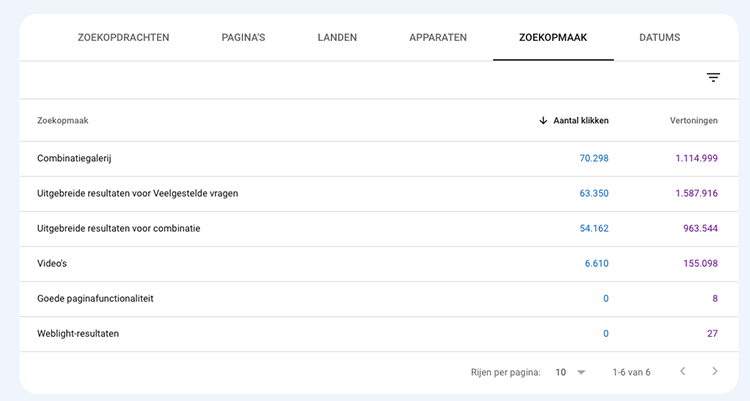Viewport: 750px width, 401px height.
Task: Select the Landen tab
Action: click(337, 38)
